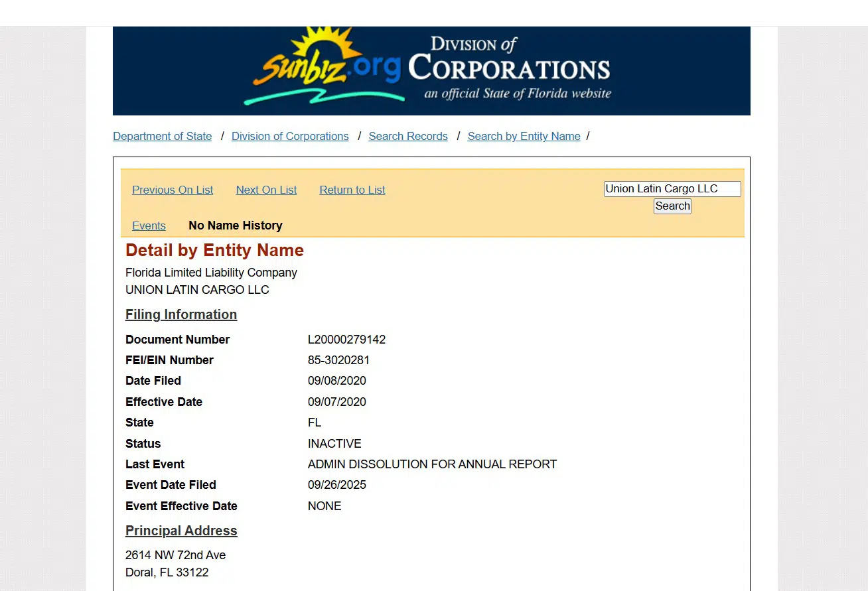868x591 pixels.
Task: Go to Previous On List
Action: coord(173,190)
